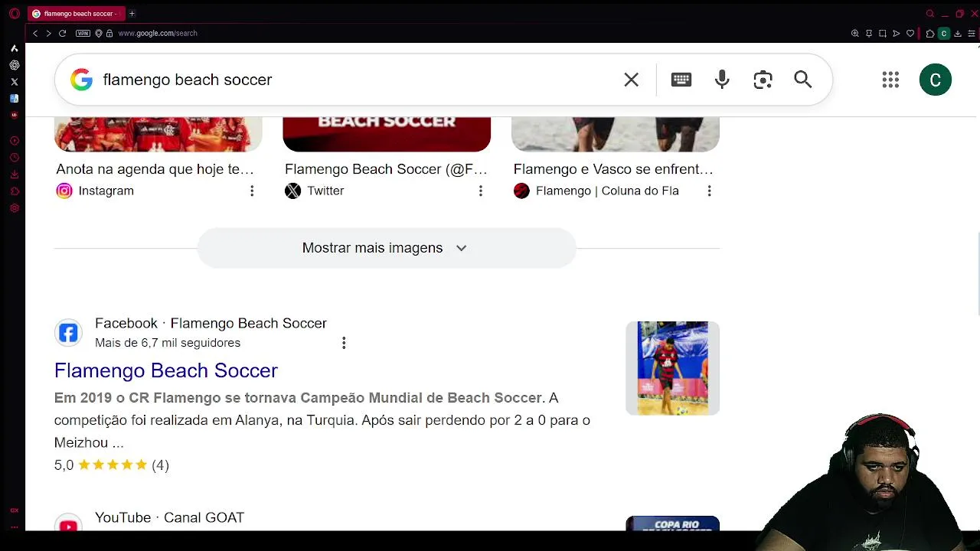This screenshot has height=551, width=980.
Task: Click Facebook site favicon in result
Action: 68,333
